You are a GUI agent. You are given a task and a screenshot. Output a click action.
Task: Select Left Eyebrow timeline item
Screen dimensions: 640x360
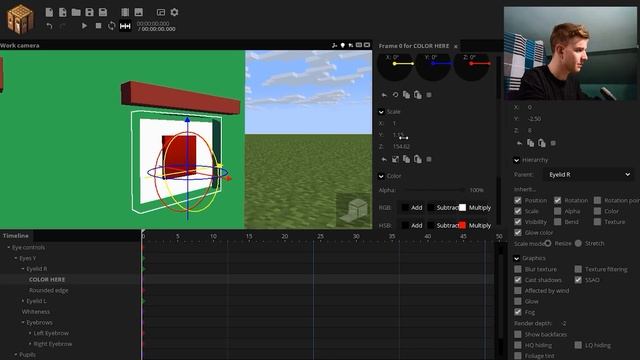point(51,333)
